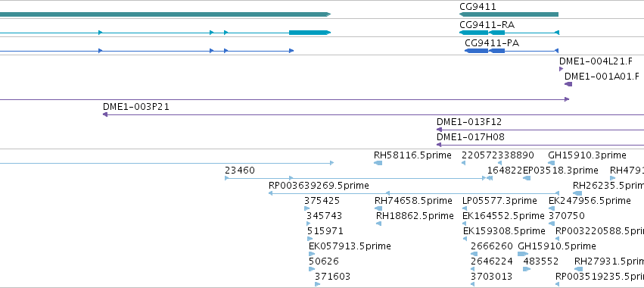Select the EK057913.5prime feature

coord(312,254)
